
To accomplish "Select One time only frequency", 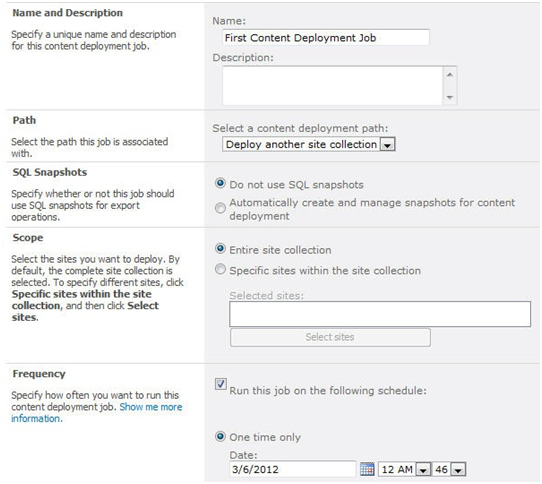I will click(220, 436).
